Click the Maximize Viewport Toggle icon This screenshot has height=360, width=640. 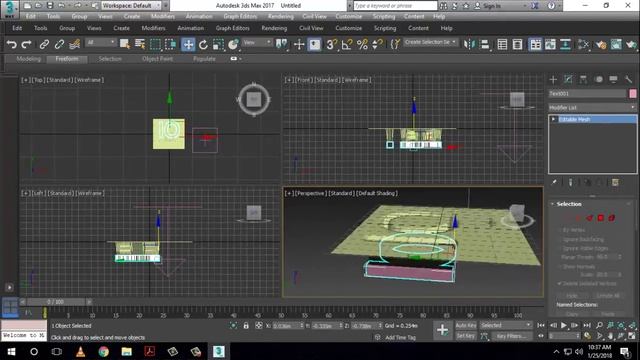632,336
